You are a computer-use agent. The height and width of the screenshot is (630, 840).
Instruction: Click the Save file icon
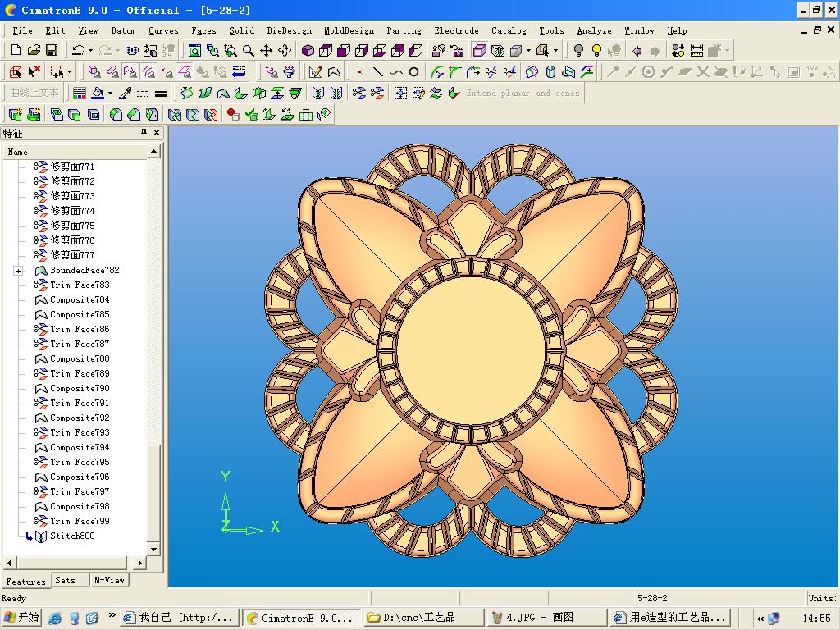52,51
